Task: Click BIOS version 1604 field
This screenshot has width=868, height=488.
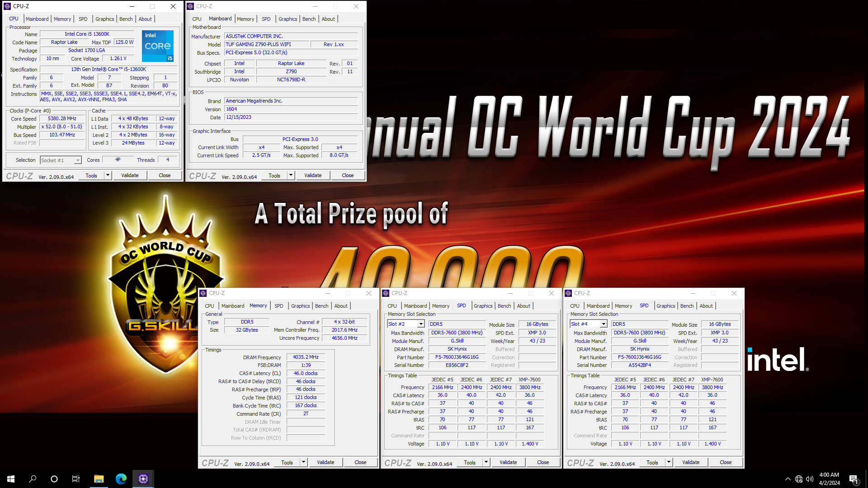Action: click(x=291, y=109)
